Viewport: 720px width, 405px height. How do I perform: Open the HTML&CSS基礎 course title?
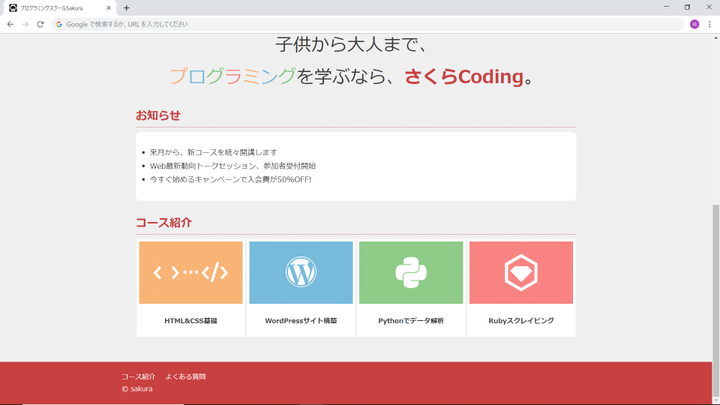pos(191,321)
